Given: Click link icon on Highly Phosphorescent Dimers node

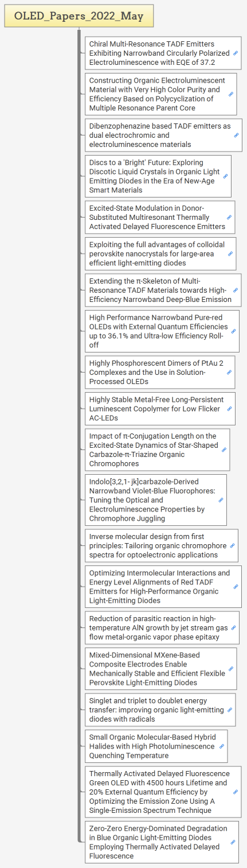Looking at the screenshot, I should pyautogui.click(x=229, y=372).
